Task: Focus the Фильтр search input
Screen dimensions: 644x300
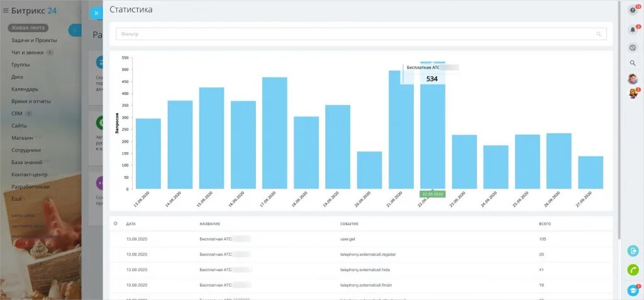Action: coord(361,34)
